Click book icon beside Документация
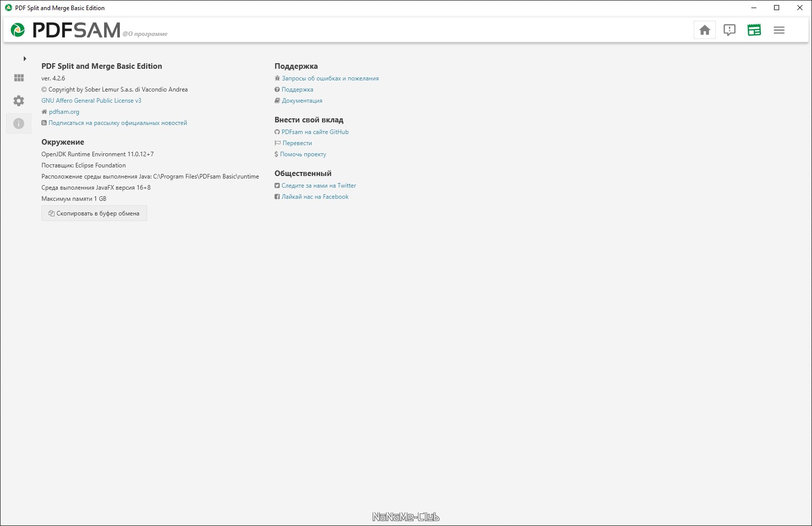812x526 pixels. pos(277,101)
